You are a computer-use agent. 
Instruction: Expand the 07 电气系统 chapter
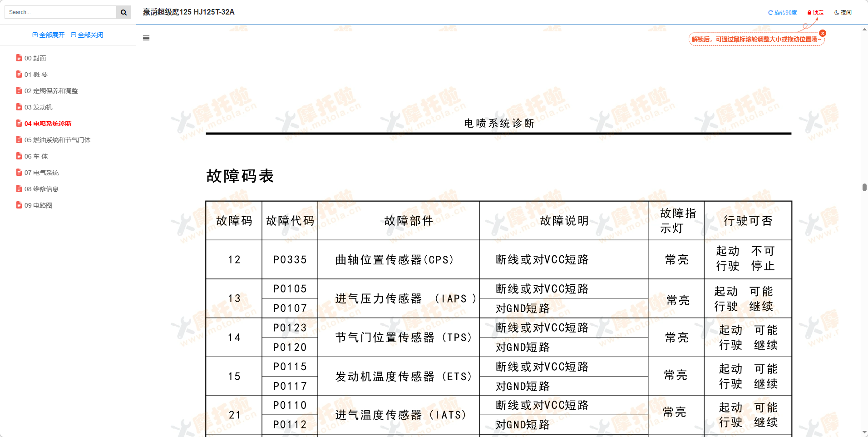coord(41,172)
